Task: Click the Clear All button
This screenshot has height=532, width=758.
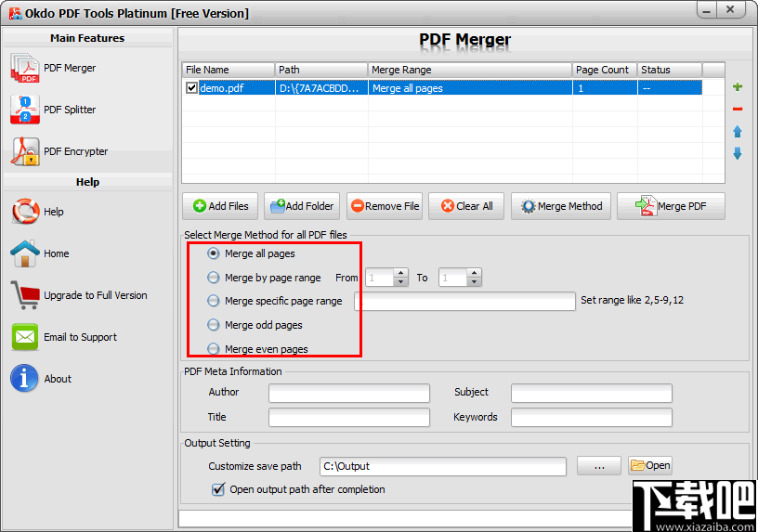Action: (466, 206)
